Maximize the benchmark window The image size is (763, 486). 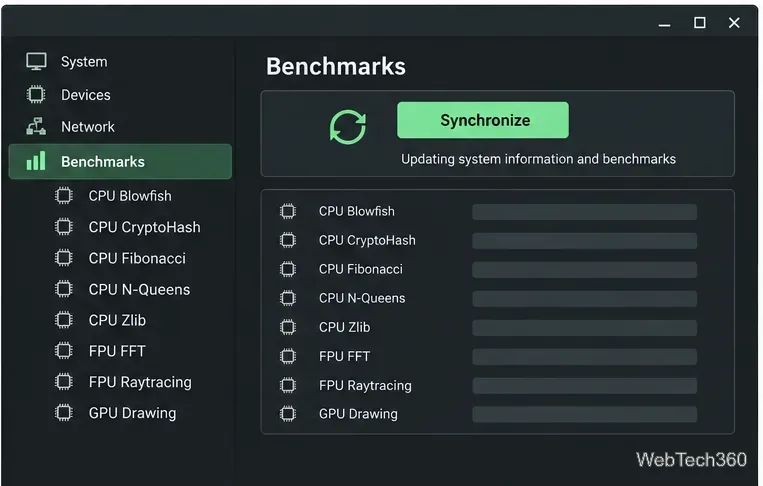700,23
